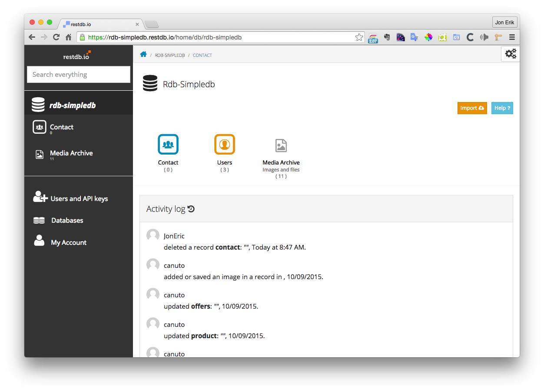
Task: Click JonEric's avatar in activity log
Action: click(x=153, y=235)
